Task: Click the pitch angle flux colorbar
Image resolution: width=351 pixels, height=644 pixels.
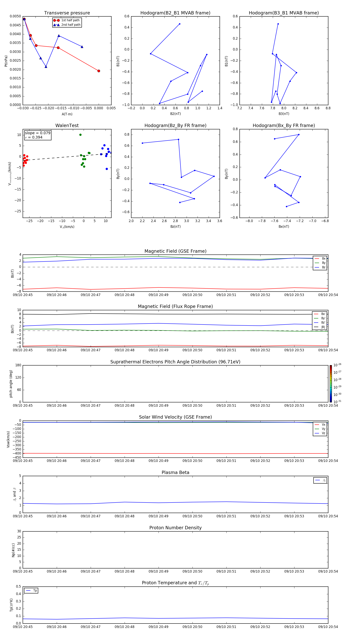Action: click(331, 383)
